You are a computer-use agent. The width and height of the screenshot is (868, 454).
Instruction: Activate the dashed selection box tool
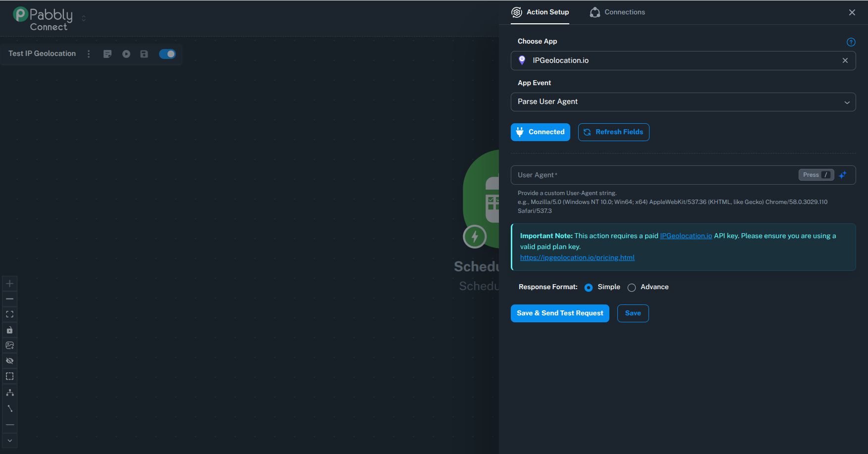coord(9,376)
